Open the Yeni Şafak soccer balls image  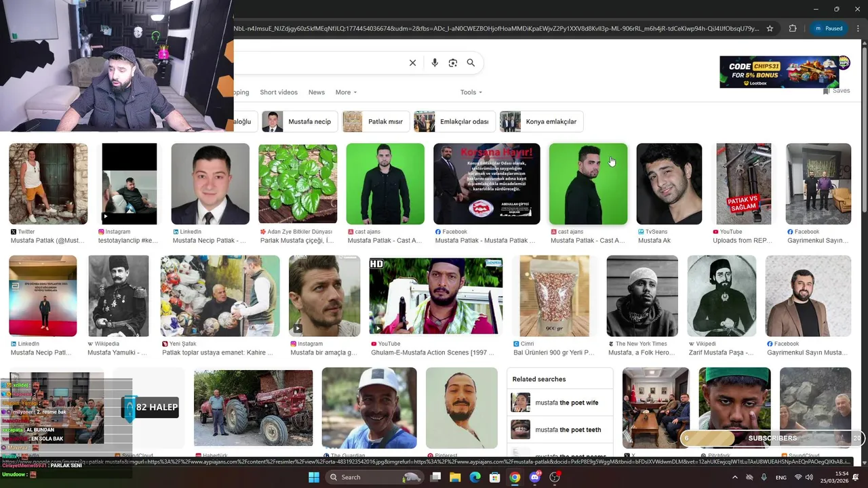(x=220, y=296)
